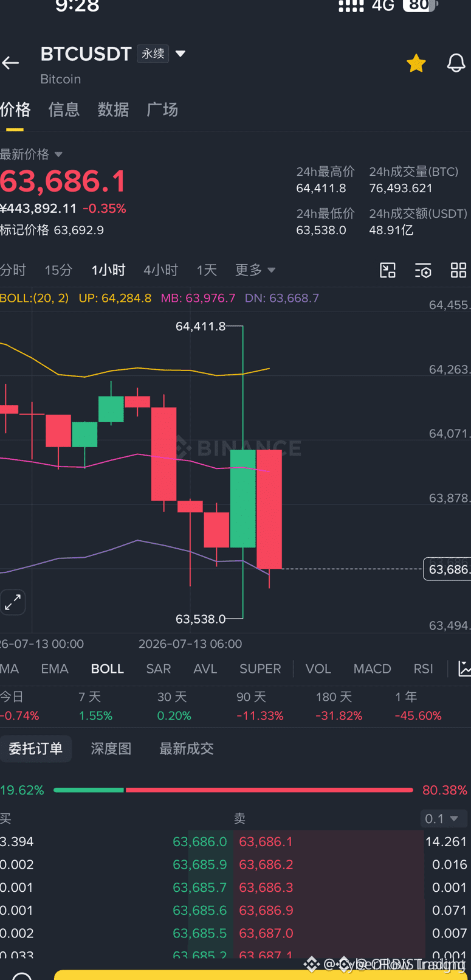Enable the SAR indicator
The width and height of the screenshot is (471, 980).
[x=159, y=669]
